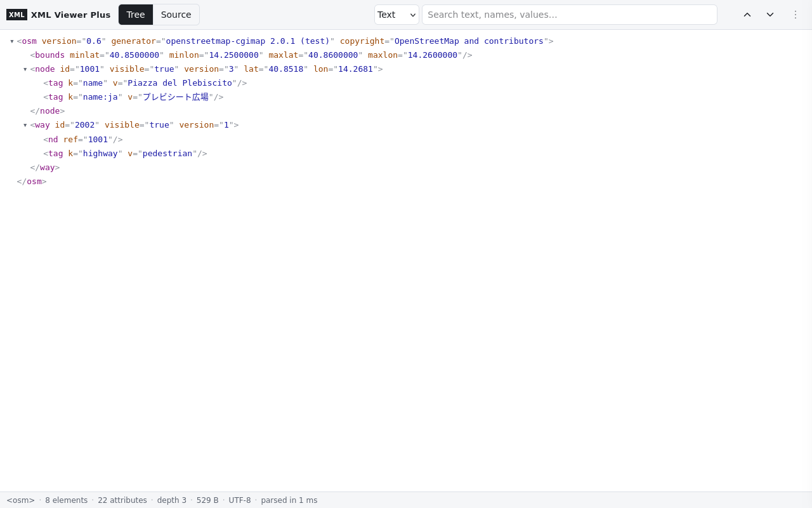Viewport: 812px width, 508px height.
Task: Click the copyright value OpenStreetMap and contributors
Action: [469, 41]
